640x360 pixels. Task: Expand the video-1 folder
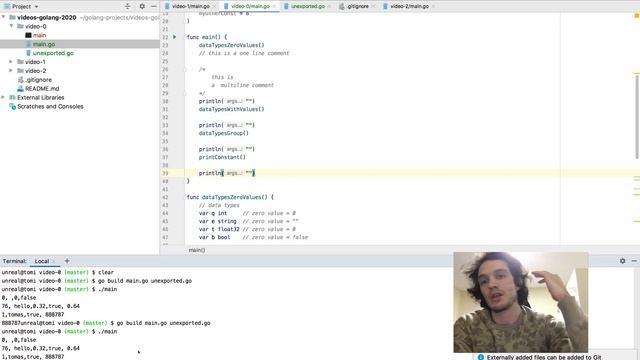coord(11,62)
